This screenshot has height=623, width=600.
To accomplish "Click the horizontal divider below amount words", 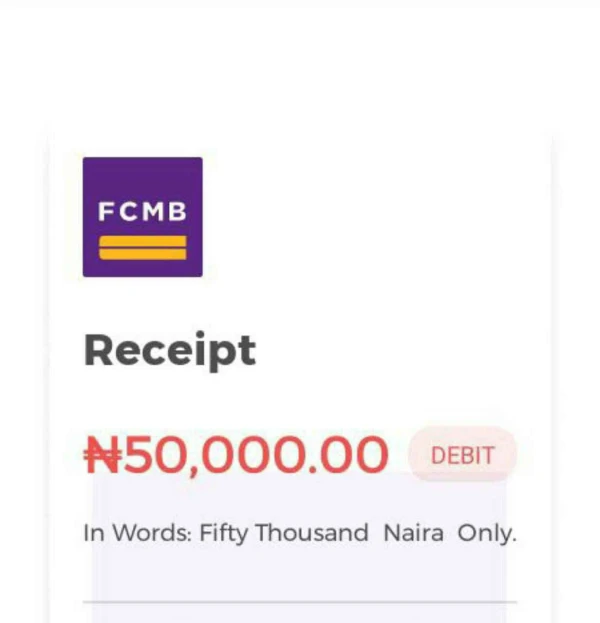I will pos(300,602).
